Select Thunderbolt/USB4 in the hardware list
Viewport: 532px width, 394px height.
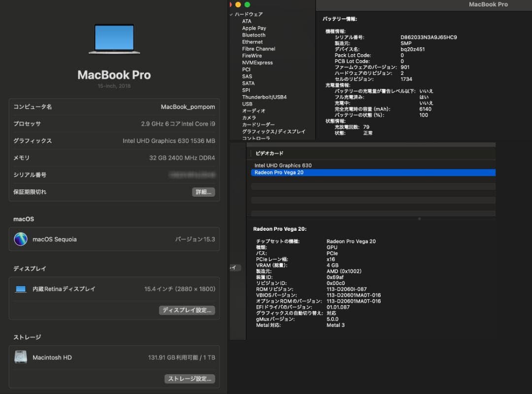tap(265, 97)
